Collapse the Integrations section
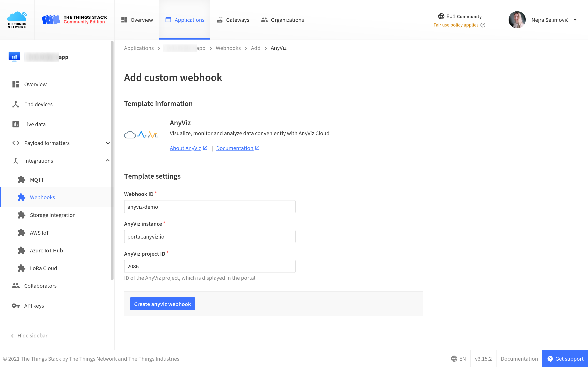 [x=107, y=161]
